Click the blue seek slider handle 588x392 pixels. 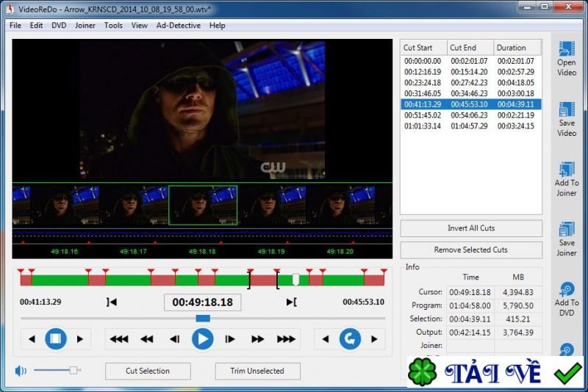[203, 319]
